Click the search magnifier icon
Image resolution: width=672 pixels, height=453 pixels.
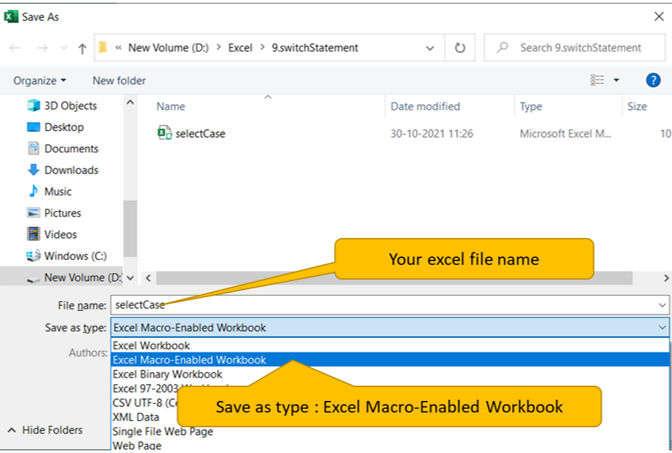point(502,47)
